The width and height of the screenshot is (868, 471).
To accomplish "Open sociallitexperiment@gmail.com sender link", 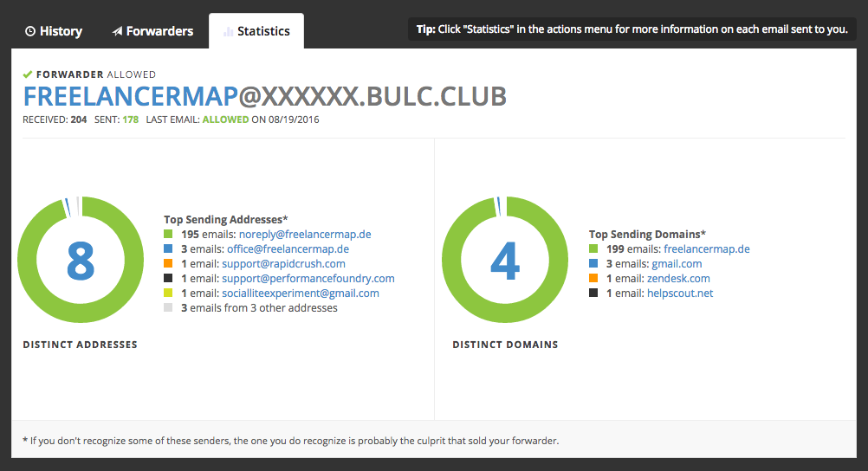I will tap(301, 294).
